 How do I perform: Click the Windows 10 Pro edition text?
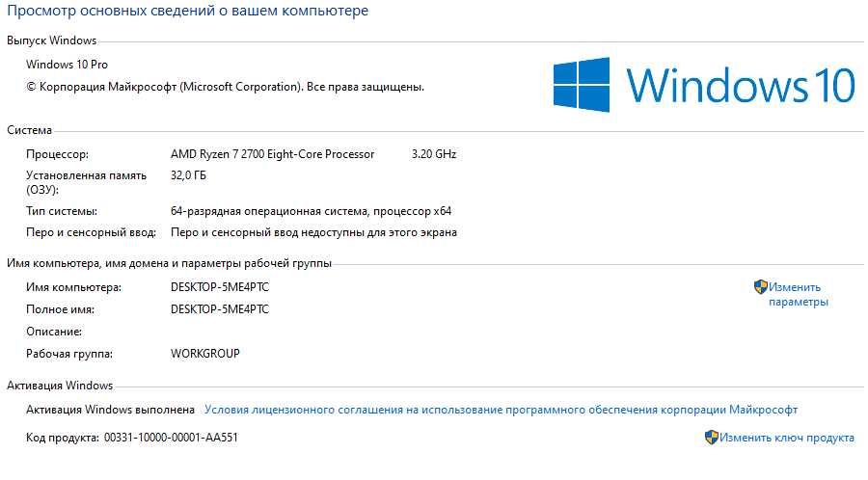(67, 65)
